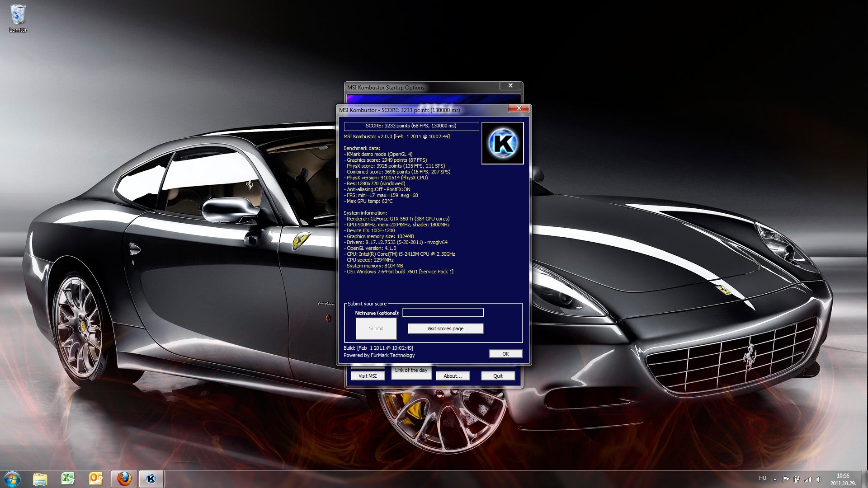Click the "PhysX version: 9100514" line
This screenshot has height=488, width=868.
click(x=386, y=178)
